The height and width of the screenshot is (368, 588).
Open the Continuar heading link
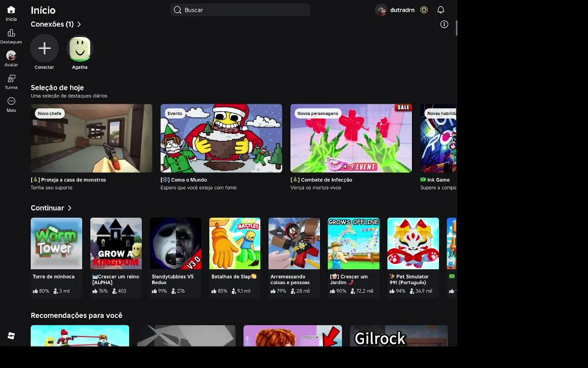47,208
